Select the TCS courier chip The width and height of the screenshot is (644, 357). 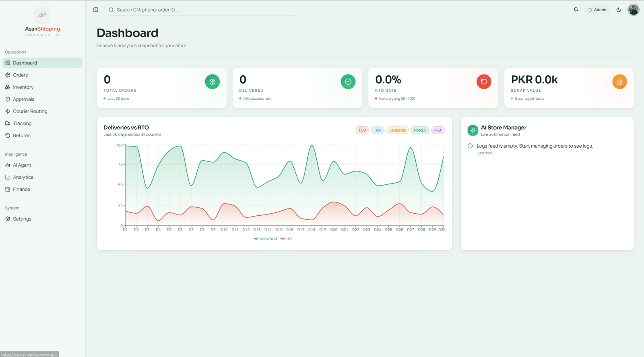pos(362,130)
